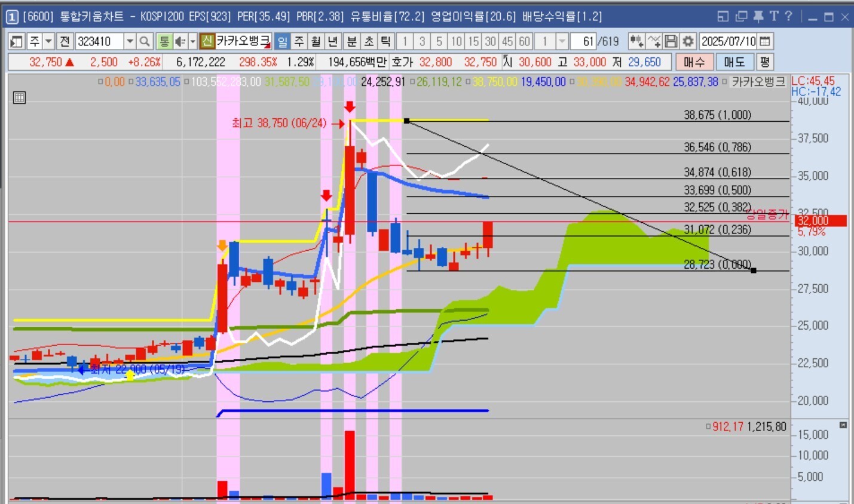Expand the stock code history dropdown
The height and width of the screenshot is (504, 854).
click(130, 41)
